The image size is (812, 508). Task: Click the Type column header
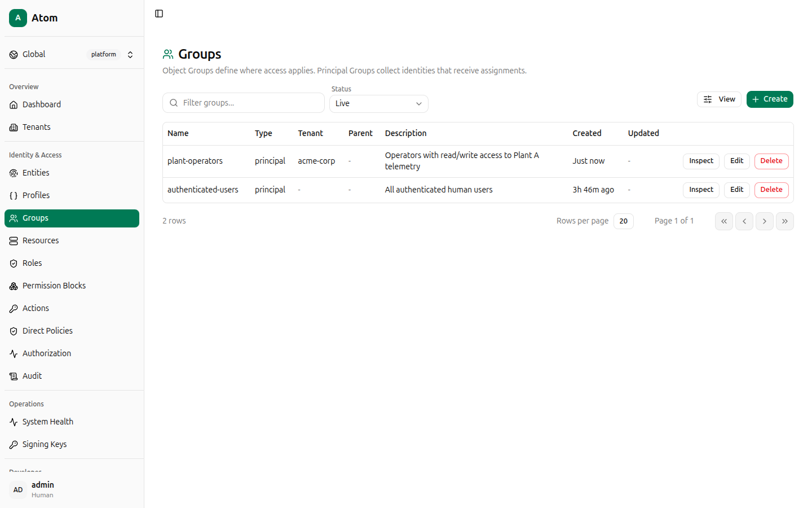coord(263,134)
